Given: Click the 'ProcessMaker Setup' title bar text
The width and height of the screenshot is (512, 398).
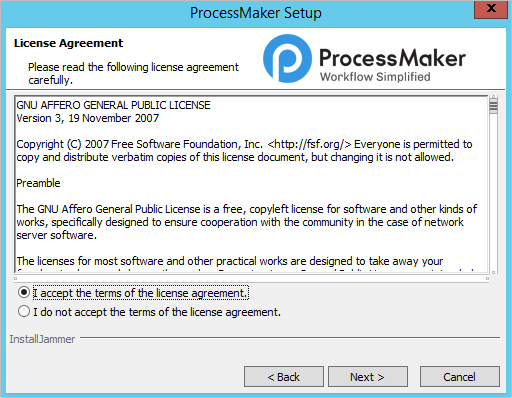Looking at the screenshot, I should [256, 13].
